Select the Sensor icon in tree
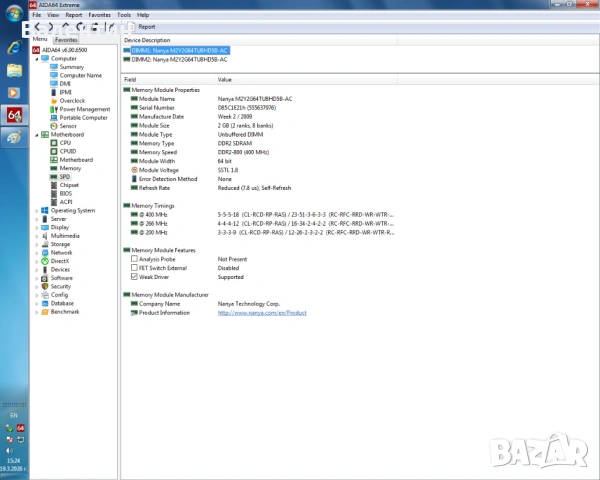The height and width of the screenshot is (480, 600). point(53,126)
